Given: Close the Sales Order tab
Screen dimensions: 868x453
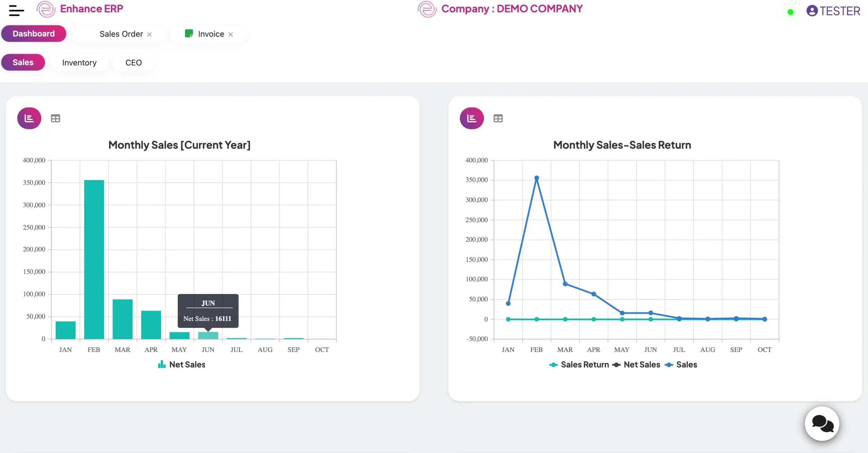Looking at the screenshot, I should tap(150, 35).
